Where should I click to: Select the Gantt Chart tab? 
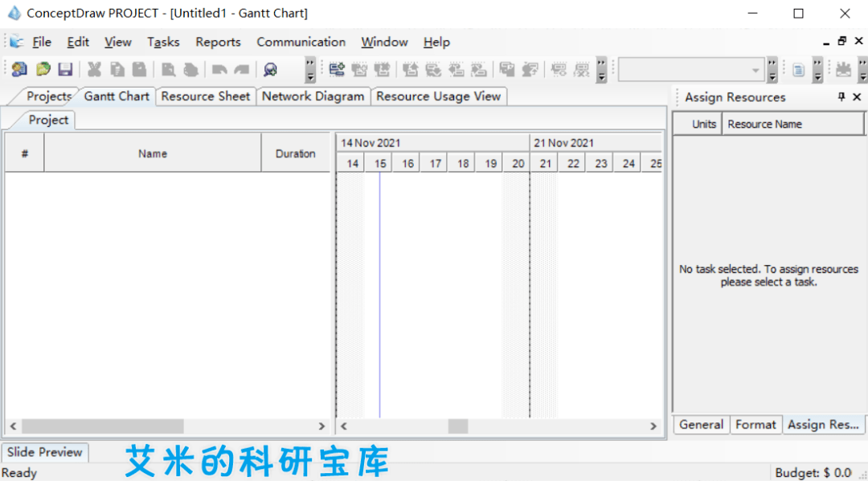tap(117, 96)
